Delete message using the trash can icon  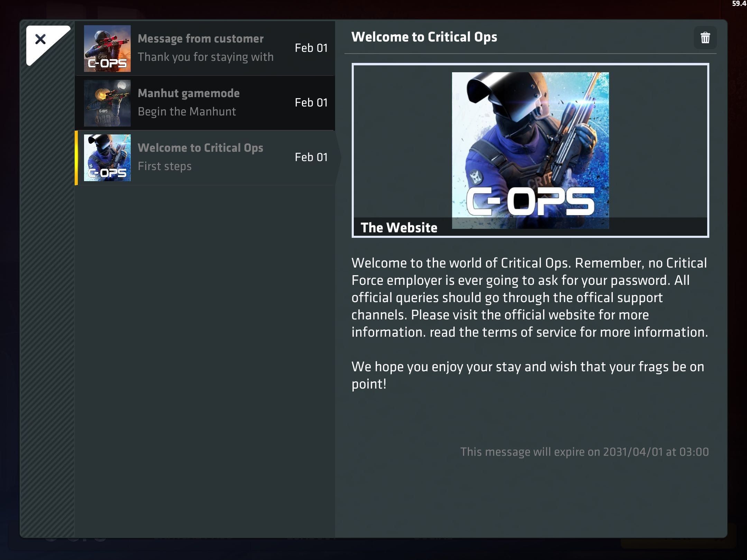(x=705, y=38)
